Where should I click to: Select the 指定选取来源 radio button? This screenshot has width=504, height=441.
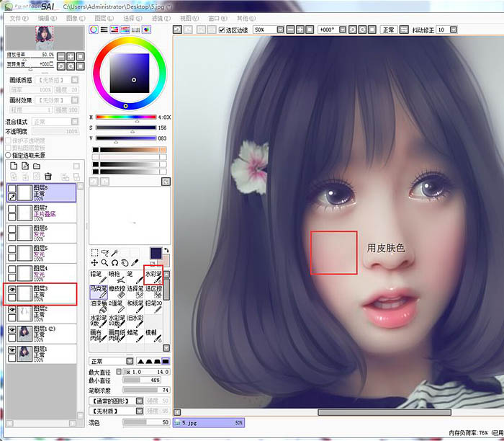(8, 155)
